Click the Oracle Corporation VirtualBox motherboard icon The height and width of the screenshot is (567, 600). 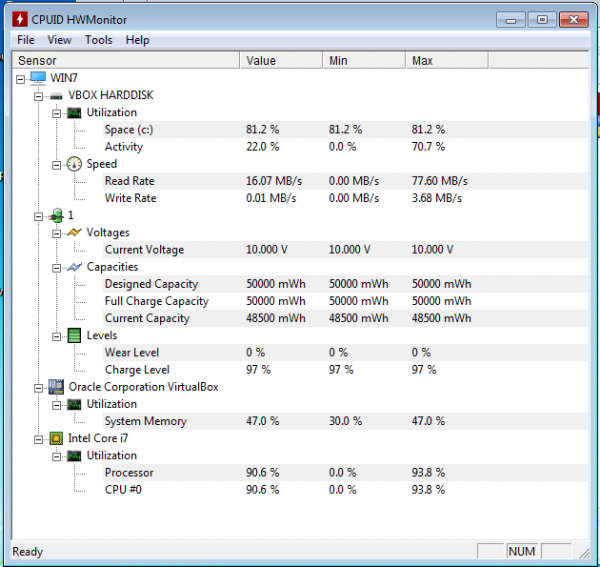(56, 387)
